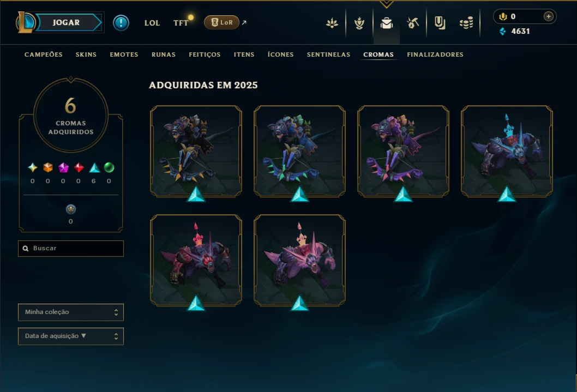Click the blue notification alert icon
Viewport: 577px width, 392px height.
[x=121, y=23]
